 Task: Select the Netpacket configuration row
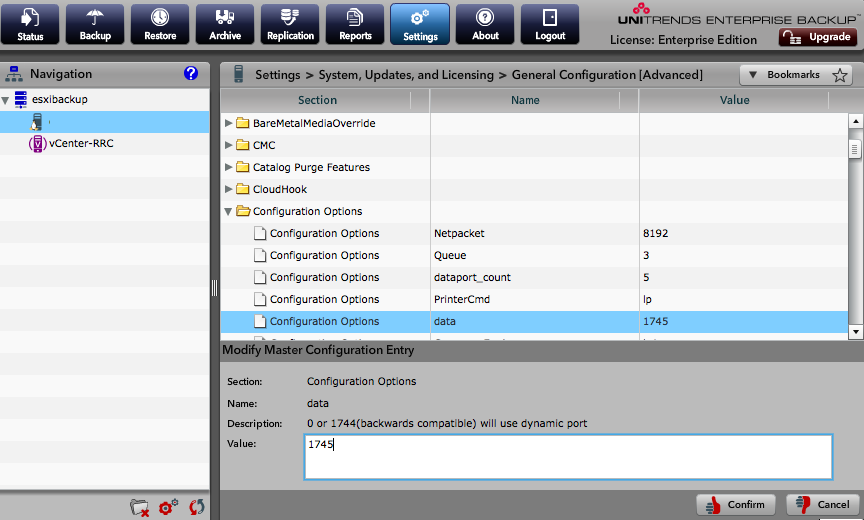[x=534, y=234]
